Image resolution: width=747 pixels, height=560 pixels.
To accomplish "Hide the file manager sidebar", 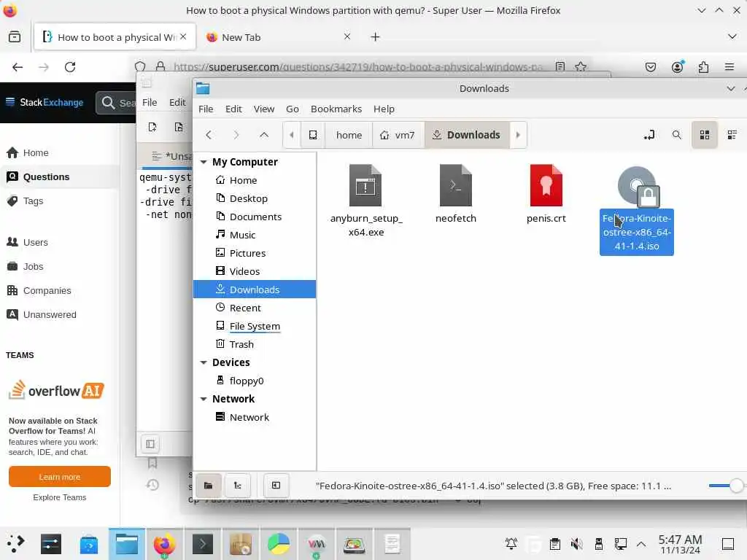I will [276, 486].
